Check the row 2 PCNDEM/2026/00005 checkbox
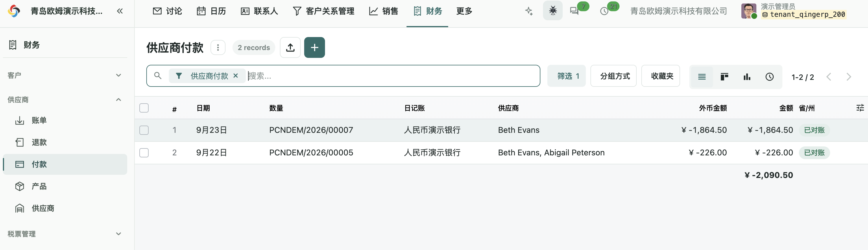Viewport: 868px width, 250px height. 144,152
